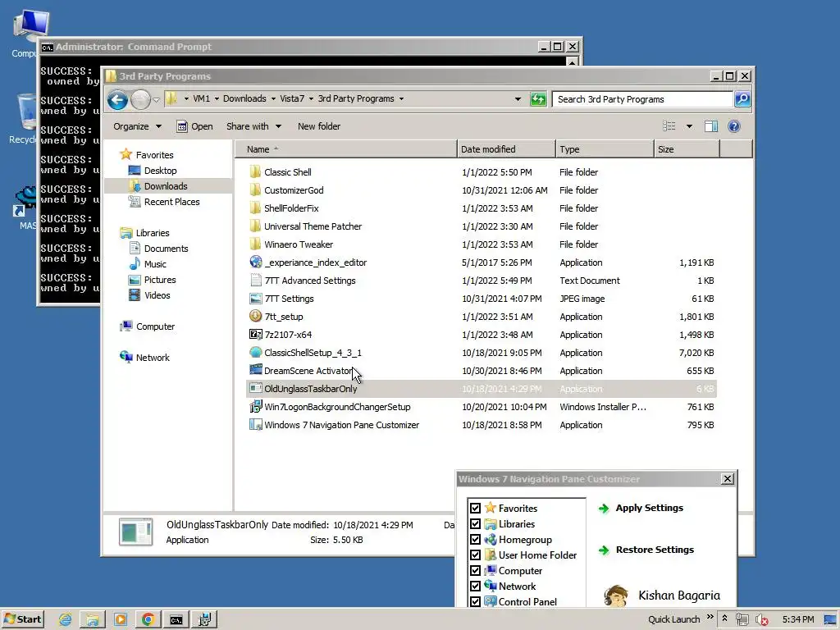
Task: Open Explorer help question mark icon
Action: [x=734, y=126]
